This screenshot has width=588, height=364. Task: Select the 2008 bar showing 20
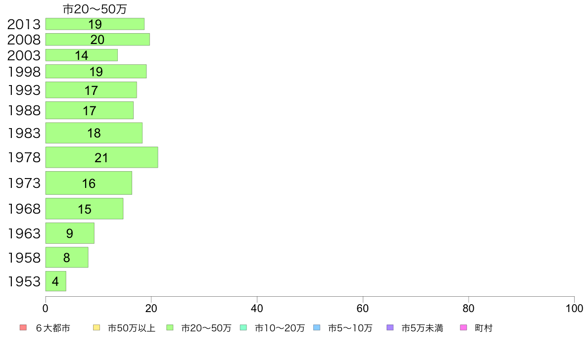(98, 40)
